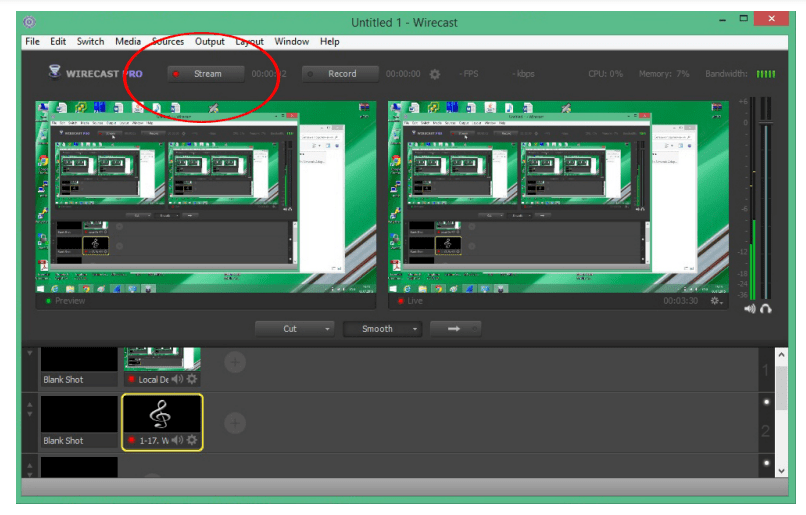
Task: Move layer 2 up with up arrow
Action: pyautogui.click(x=30, y=405)
